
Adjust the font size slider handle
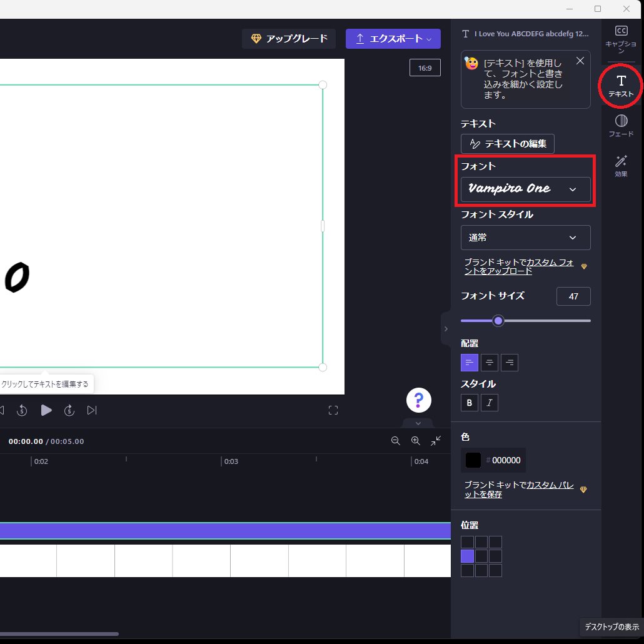coord(498,321)
